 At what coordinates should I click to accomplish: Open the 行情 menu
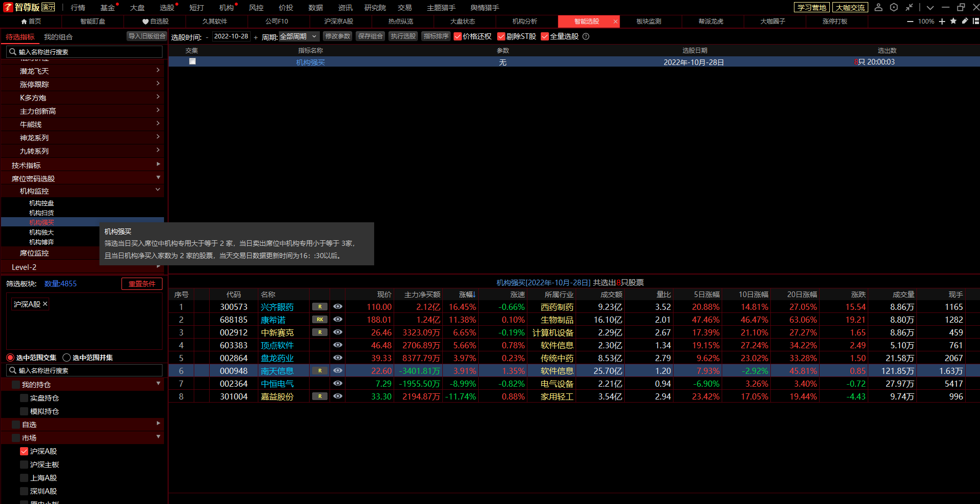click(x=78, y=8)
